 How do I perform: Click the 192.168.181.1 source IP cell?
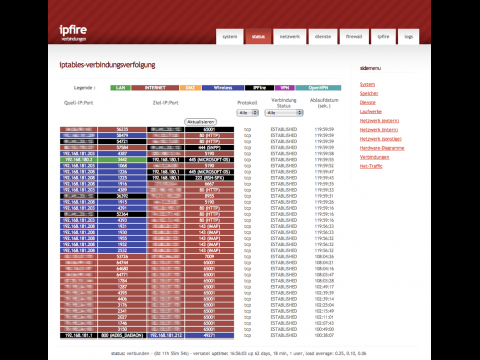point(79,335)
